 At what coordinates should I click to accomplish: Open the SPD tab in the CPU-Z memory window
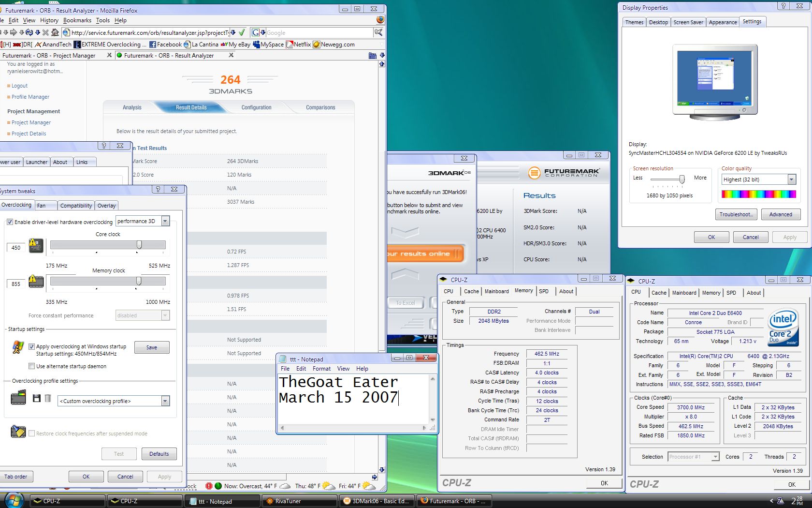coord(544,291)
